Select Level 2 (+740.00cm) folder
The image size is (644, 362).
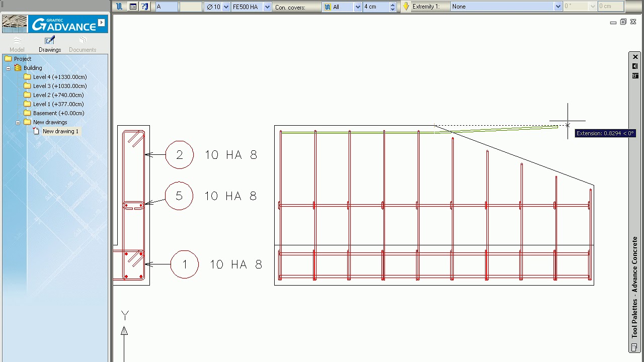click(58, 95)
